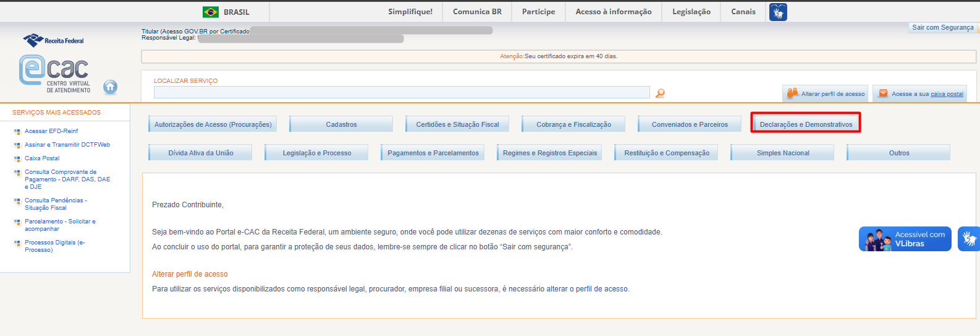980x336 pixels.
Task: Click the bullet icon beside Caixa Postal
Action: tap(17, 158)
